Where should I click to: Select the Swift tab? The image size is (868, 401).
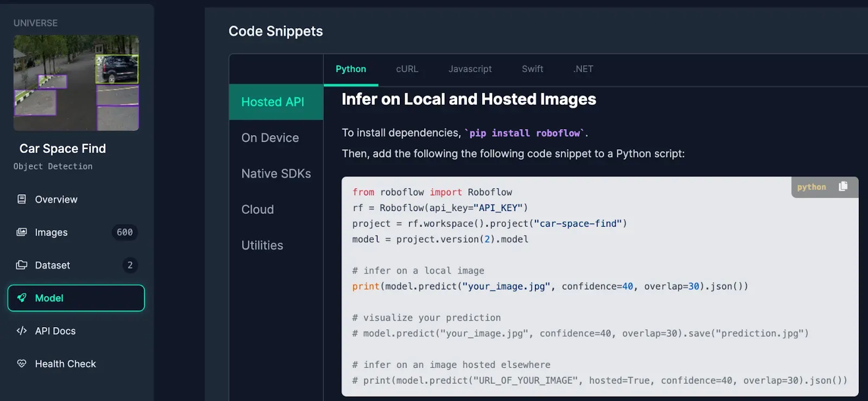pyautogui.click(x=532, y=69)
